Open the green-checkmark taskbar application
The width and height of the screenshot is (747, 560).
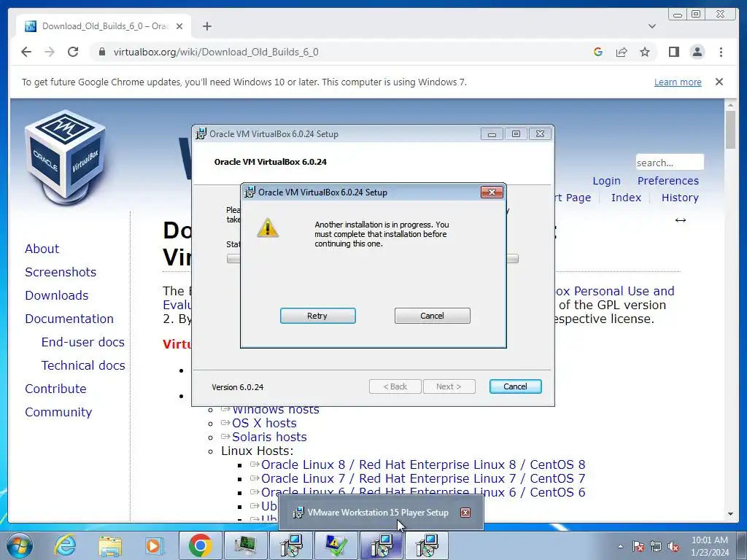[336, 545]
